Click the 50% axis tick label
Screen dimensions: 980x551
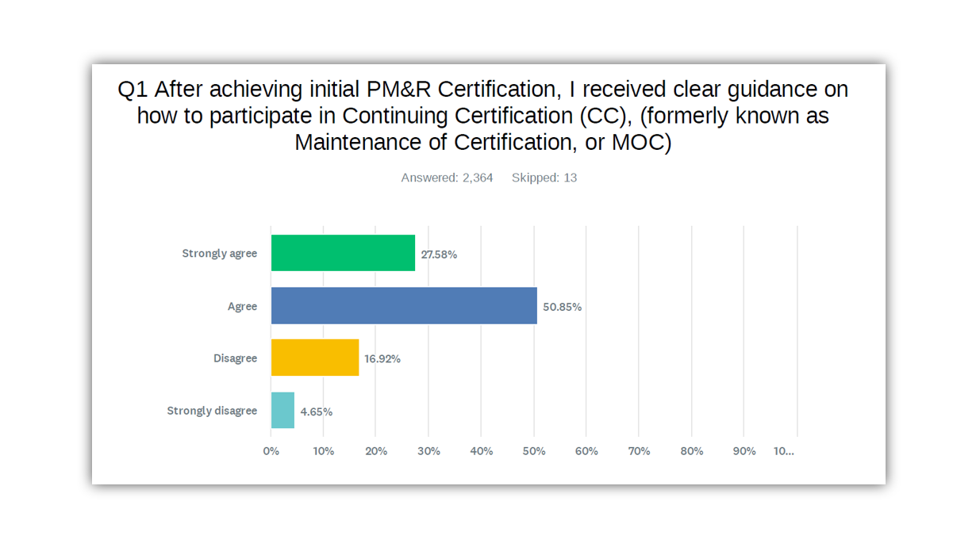(534, 451)
